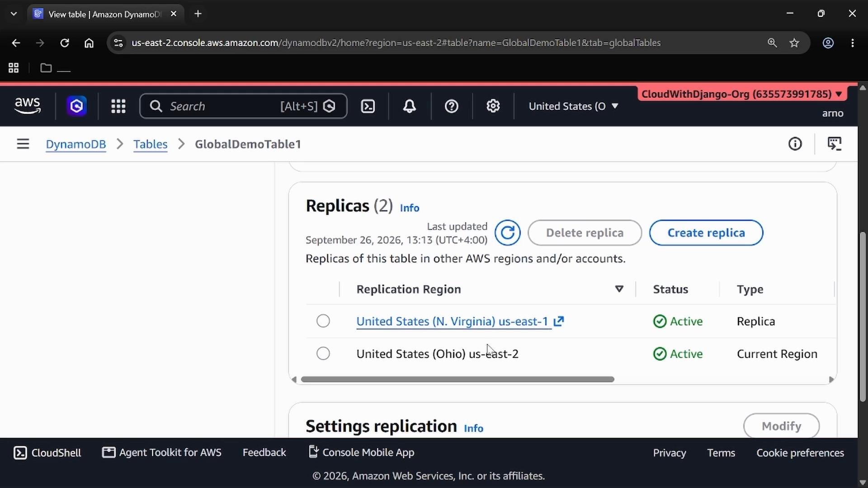
Task: Open us-east-1 replica external link icon
Action: pos(559,321)
